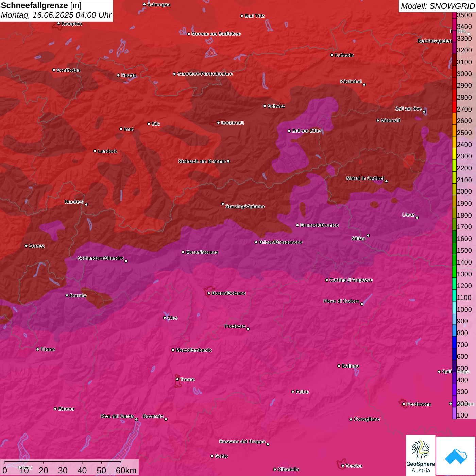This screenshot has height=476, width=476.
Task: Click the Innsbruck city marker
Action: (x=219, y=123)
